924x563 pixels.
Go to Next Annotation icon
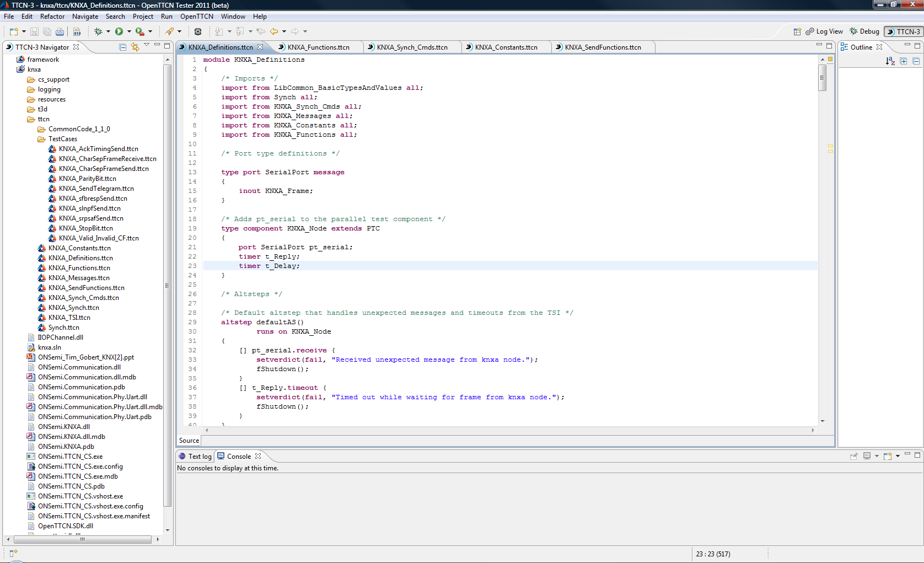(219, 31)
